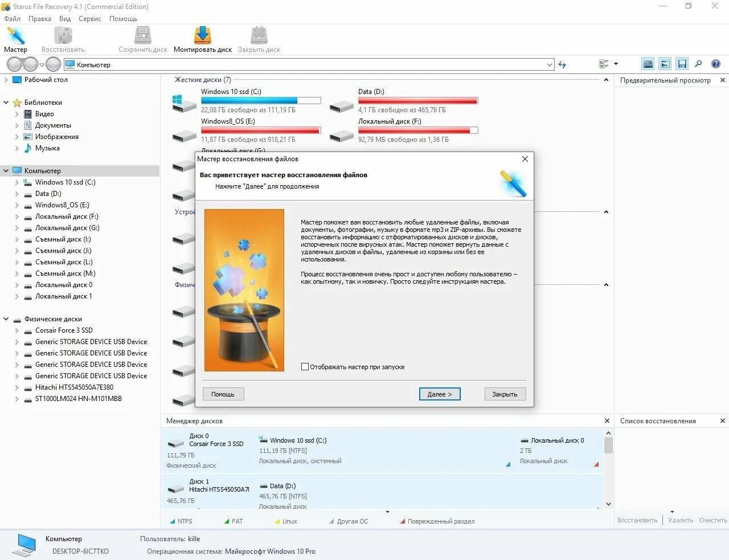The width and height of the screenshot is (729, 560).
Task: Open the Сервис menu
Action: click(90, 19)
